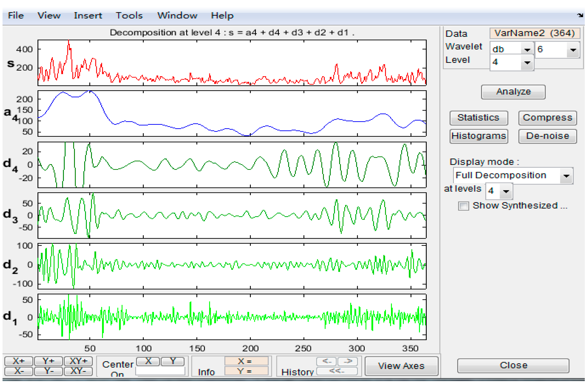Click the X+ zoom button
Viewport: 588px width, 387px height.
tap(19, 361)
